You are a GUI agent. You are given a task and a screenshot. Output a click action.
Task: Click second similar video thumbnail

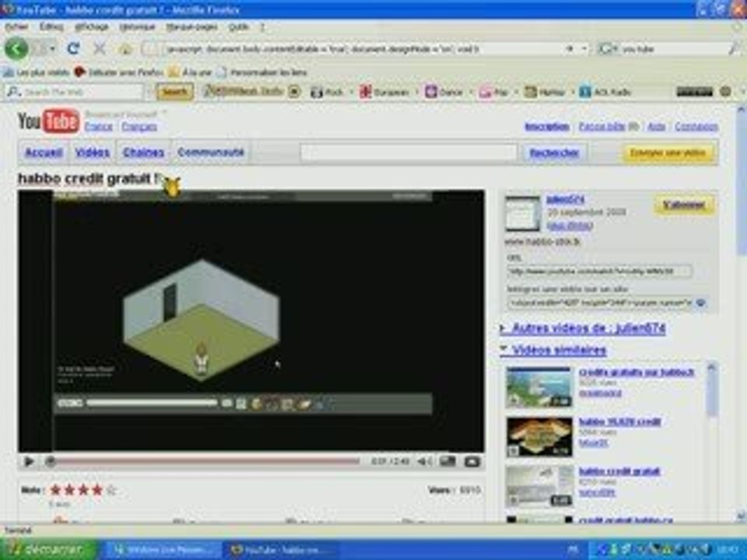[x=538, y=436]
